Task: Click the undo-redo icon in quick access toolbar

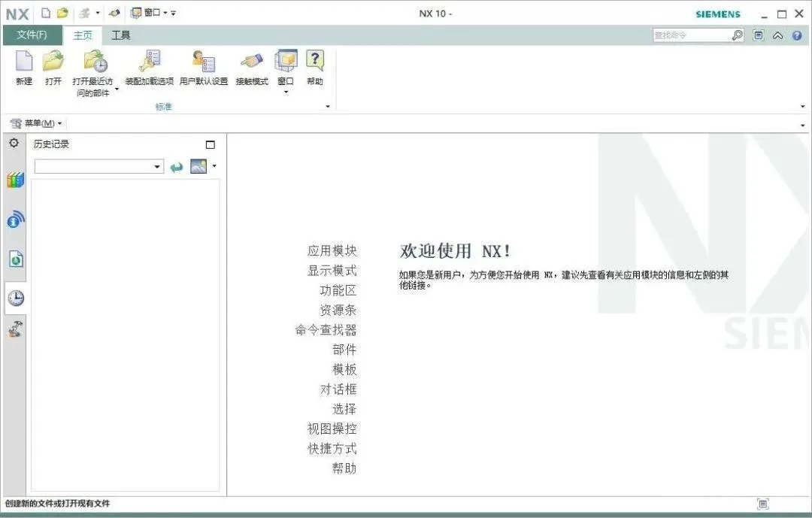Action: click(84, 13)
